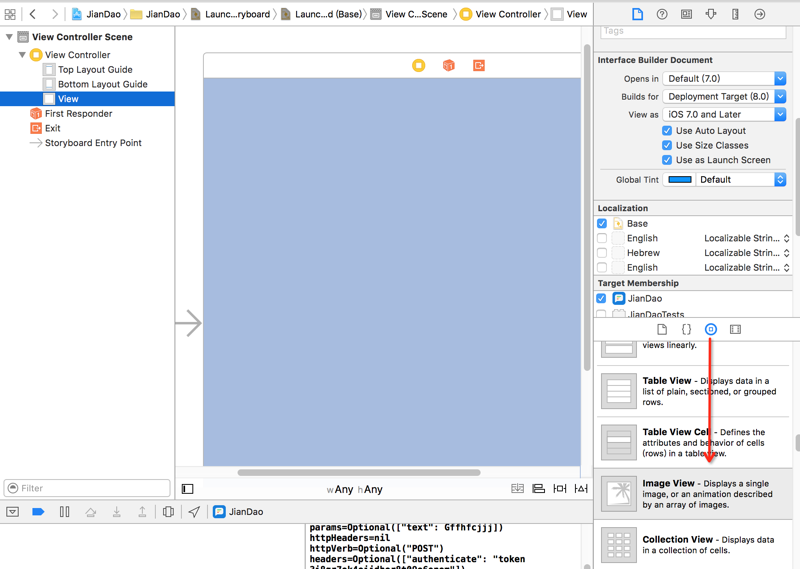Step into in debugger
The height and width of the screenshot is (569, 800).
116,511
